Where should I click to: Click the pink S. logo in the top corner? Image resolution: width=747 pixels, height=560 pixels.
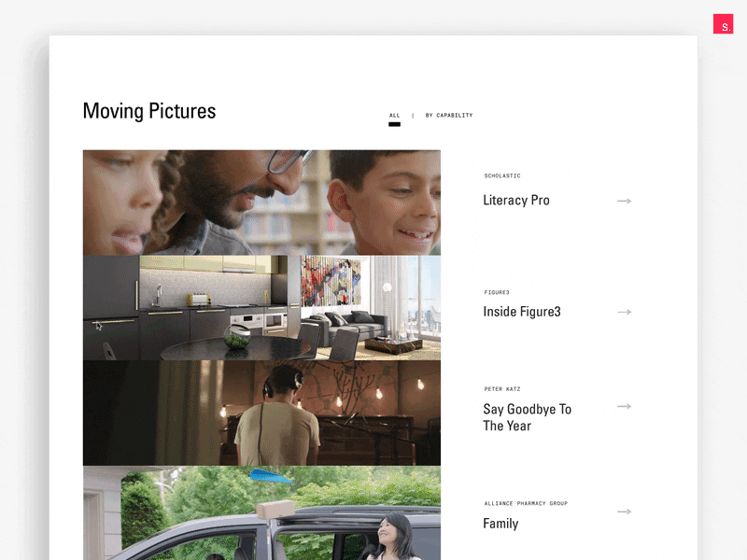point(724,23)
